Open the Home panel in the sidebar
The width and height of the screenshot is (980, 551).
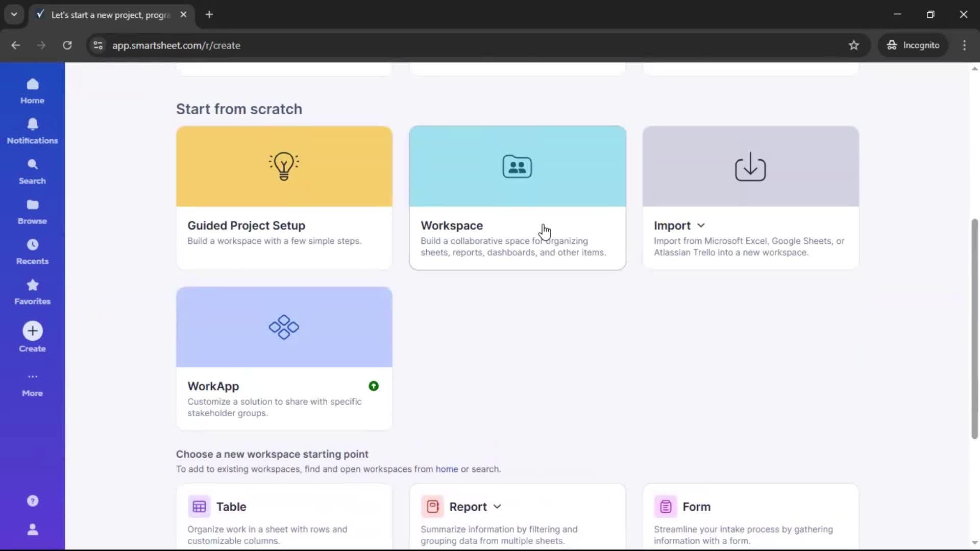[32, 90]
